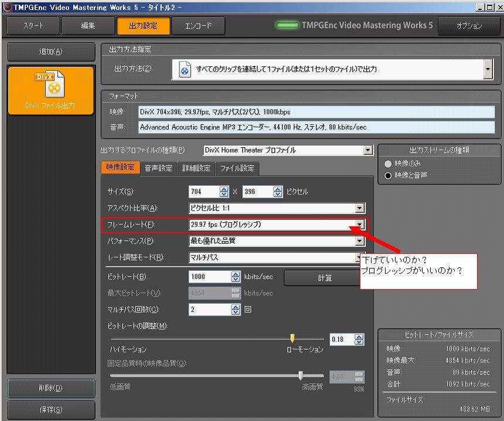This screenshot has width=504, height=421.
Task: Click the height 396 spinner arrows
Action: point(278,192)
